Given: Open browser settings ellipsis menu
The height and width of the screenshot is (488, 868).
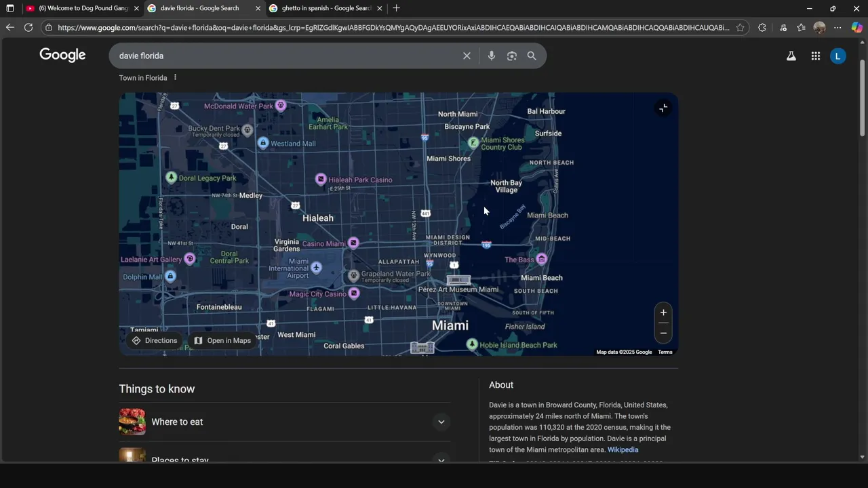Looking at the screenshot, I should (x=837, y=28).
